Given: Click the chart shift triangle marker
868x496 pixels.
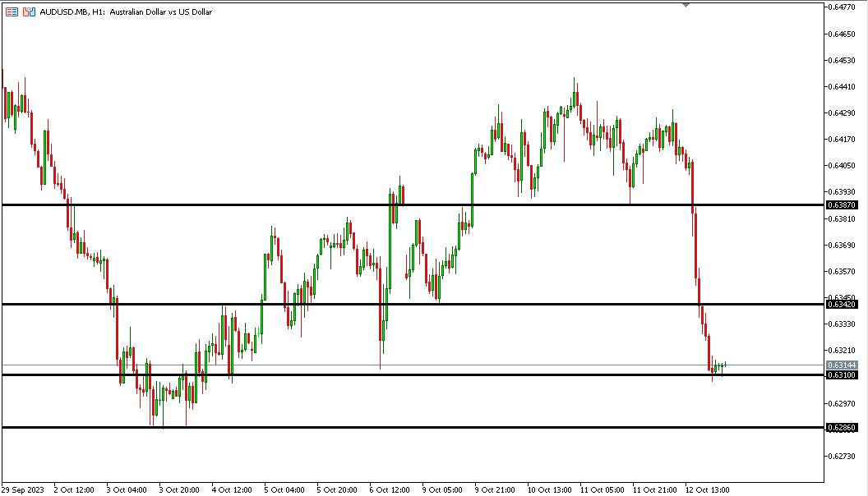Looking at the screenshot, I should coord(686,5).
